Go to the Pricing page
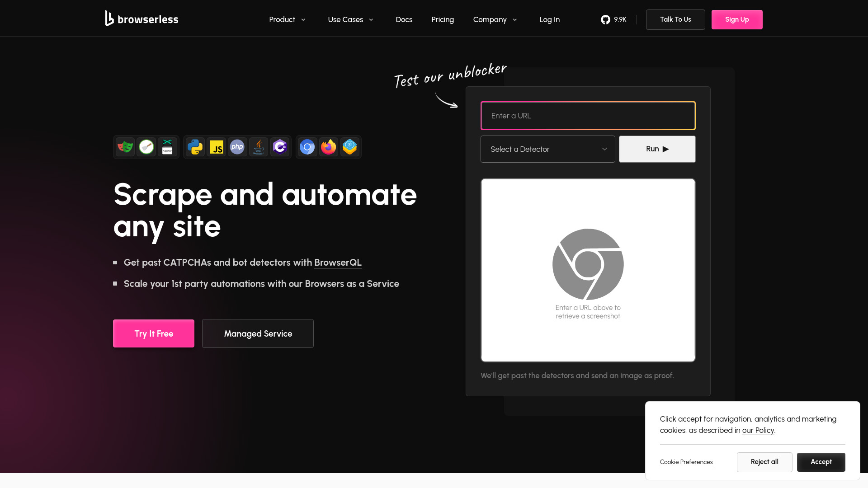This screenshot has height=488, width=868. coord(442,19)
